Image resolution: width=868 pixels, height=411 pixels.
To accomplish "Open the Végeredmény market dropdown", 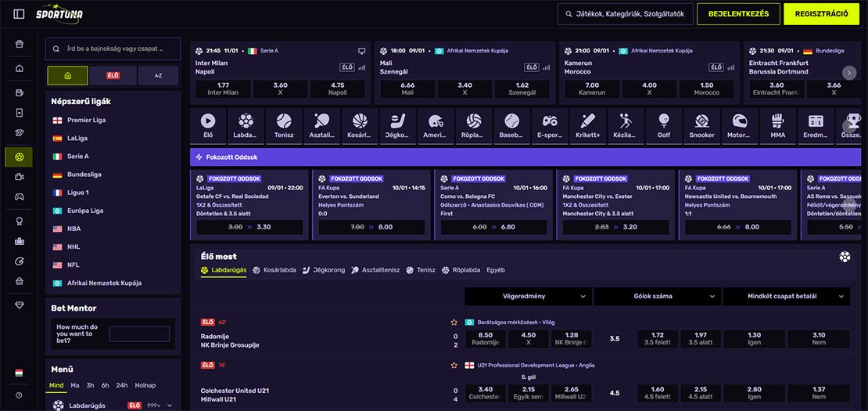I will tap(528, 297).
